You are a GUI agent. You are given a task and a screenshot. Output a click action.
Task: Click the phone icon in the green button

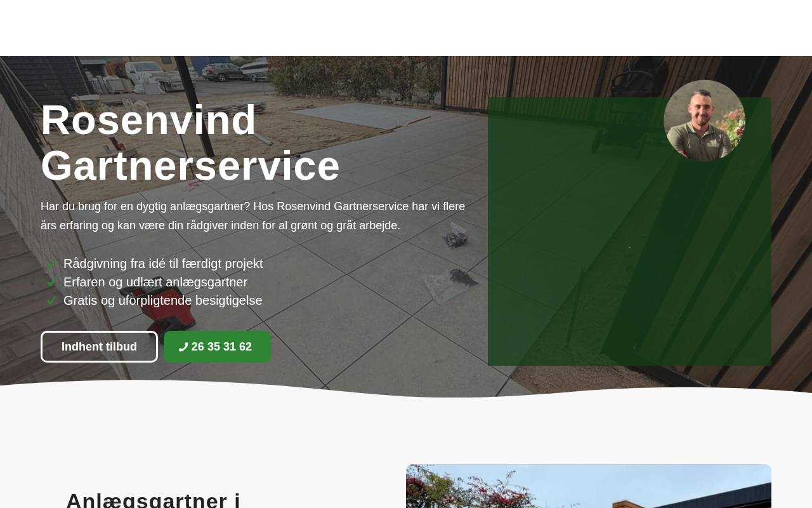pos(183,347)
